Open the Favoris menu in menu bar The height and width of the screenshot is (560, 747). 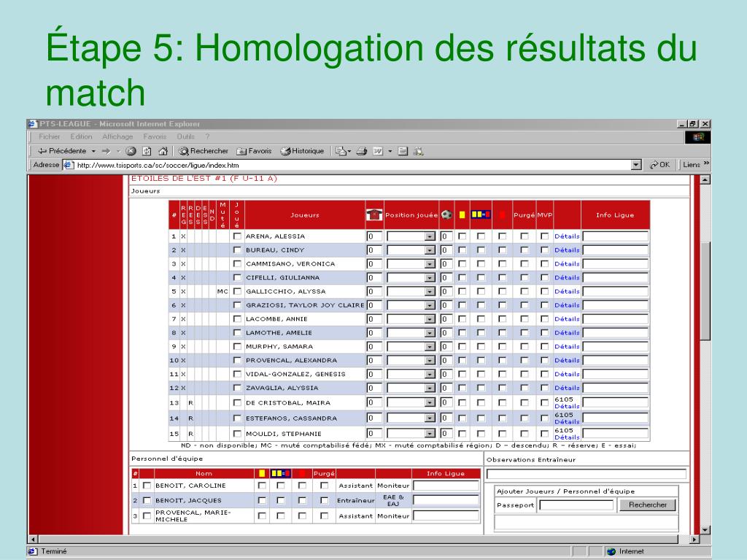coord(155,136)
